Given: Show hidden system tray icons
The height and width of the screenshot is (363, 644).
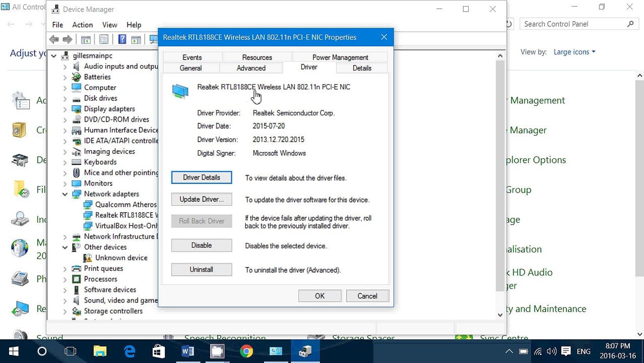Looking at the screenshot, I should click(509, 351).
